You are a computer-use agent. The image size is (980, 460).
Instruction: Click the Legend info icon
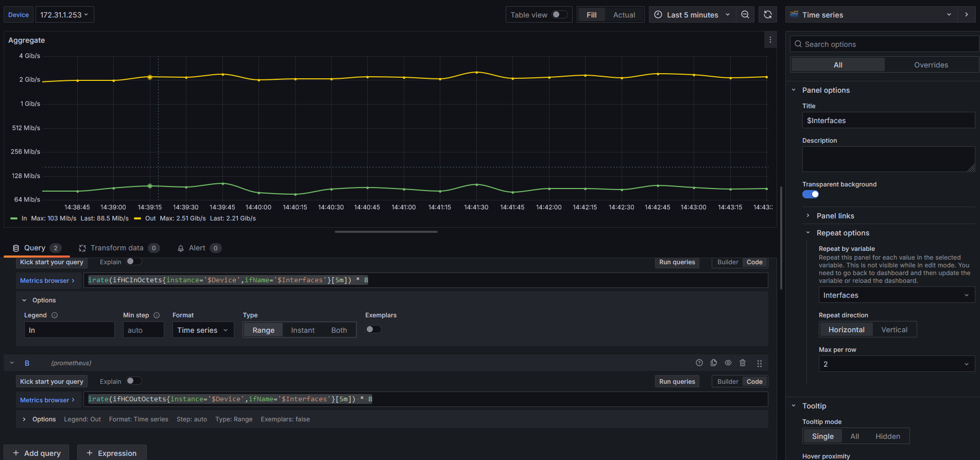[x=55, y=315]
